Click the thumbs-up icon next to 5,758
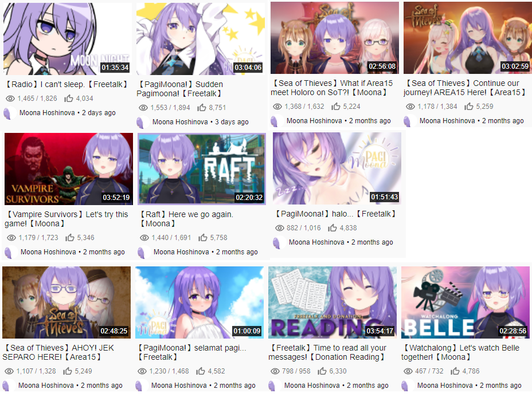The width and height of the screenshot is (532, 397). pyautogui.click(x=202, y=238)
